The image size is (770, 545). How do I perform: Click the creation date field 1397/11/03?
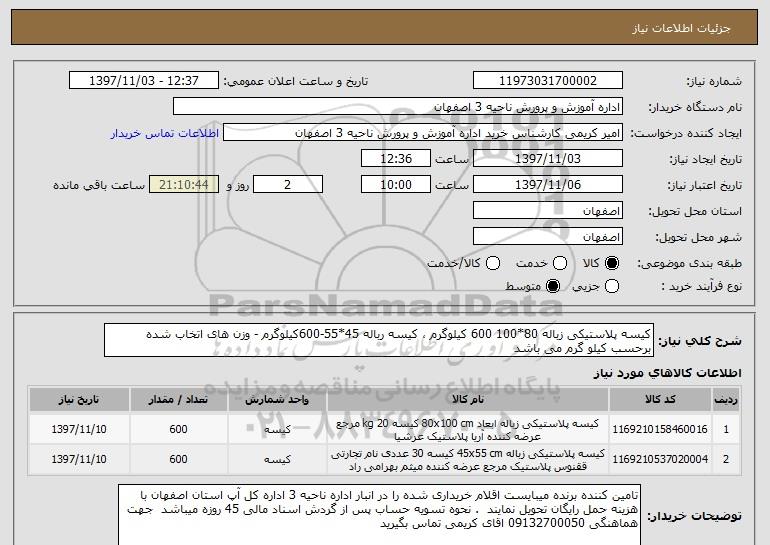pos(548,159)
